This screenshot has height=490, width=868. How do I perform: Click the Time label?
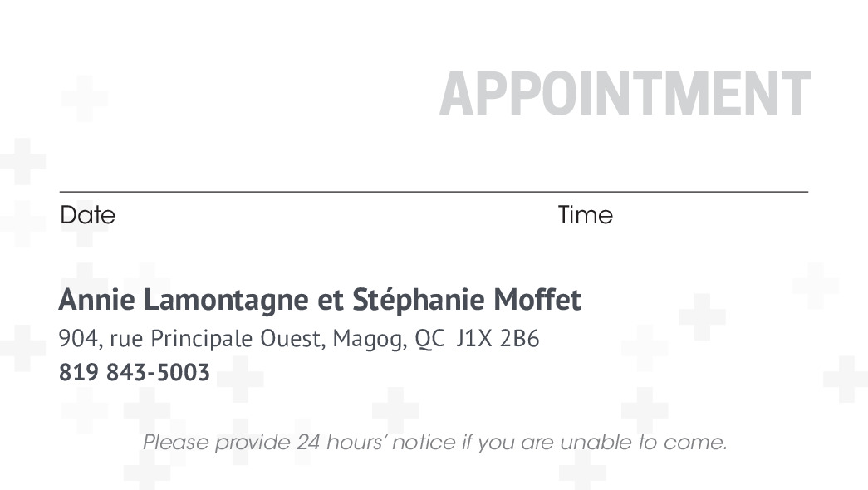pos(585,215)
